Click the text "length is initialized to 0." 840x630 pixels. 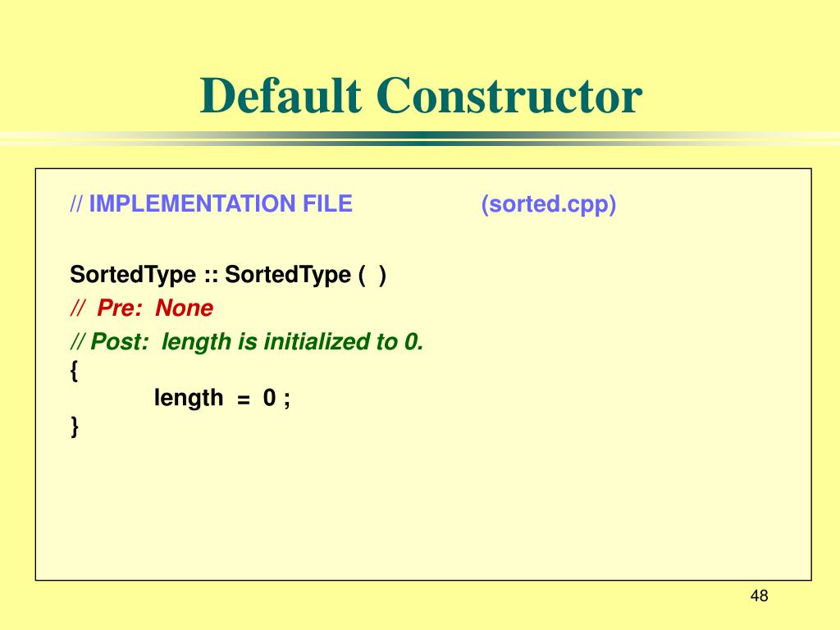point(293,342)
